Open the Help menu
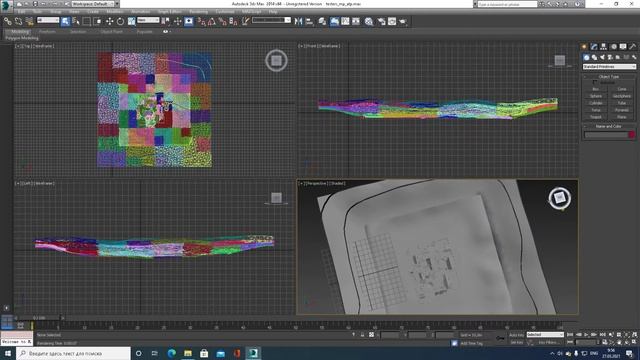This screenshot has height=360, width=640. (x=273, y=11)
